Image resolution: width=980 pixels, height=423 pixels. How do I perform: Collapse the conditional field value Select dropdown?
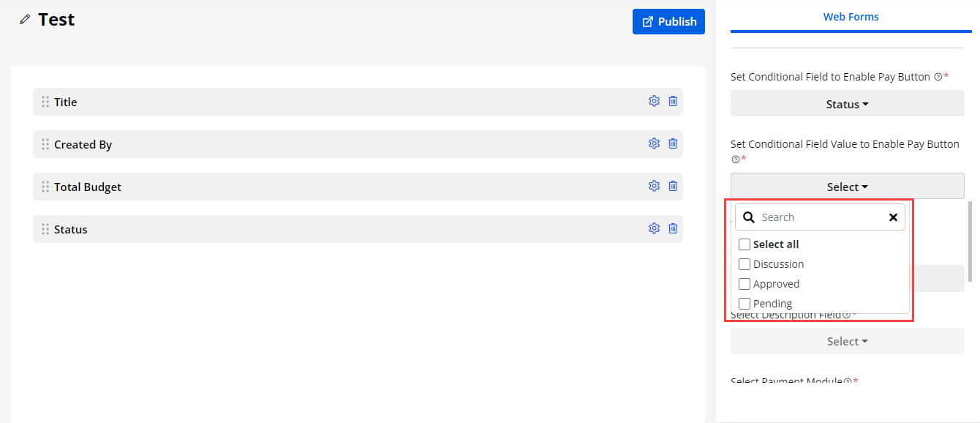(x=847, y=187)
